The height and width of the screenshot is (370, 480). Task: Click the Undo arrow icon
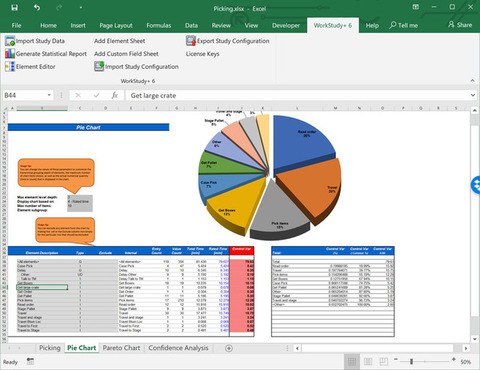coord(37,8)
